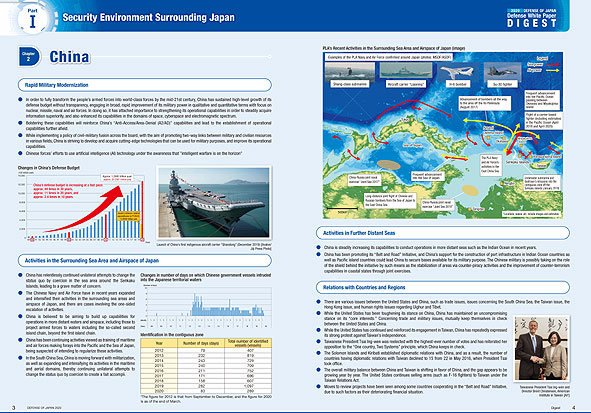This screenshot has width=591, height=413.
Task: Click the China defense budget bar chart
Action: pyautogui.click(x=83, y=207)
